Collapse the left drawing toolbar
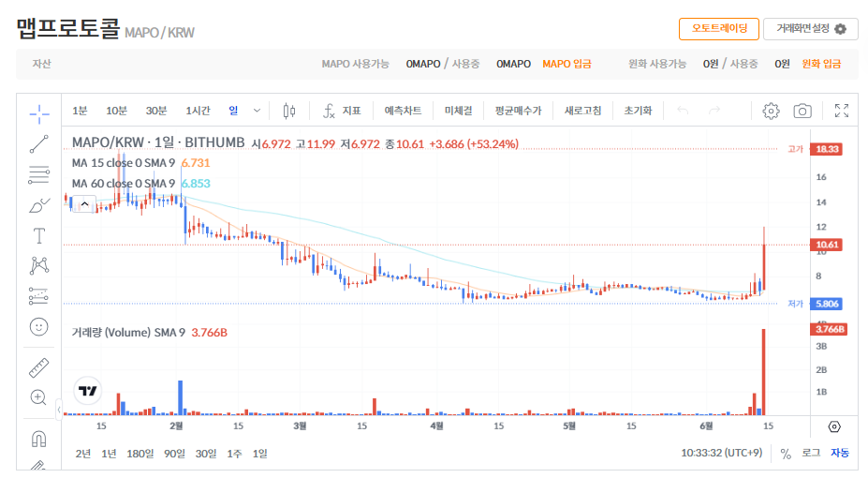This screenshot has width=868, height=478. [59, 410]
